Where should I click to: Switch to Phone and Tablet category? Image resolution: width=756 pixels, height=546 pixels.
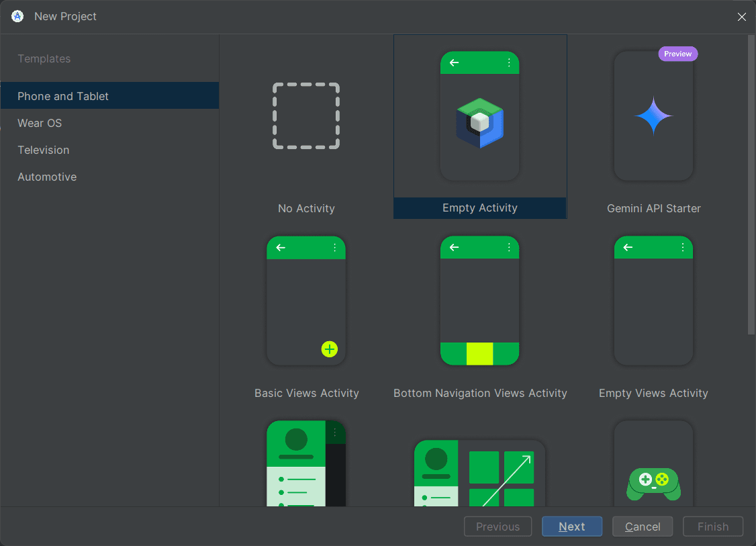[63, 96]
